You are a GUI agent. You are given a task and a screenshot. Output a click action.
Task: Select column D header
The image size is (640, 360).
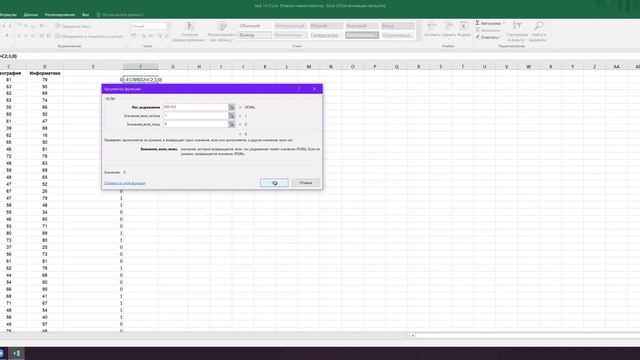(44, 67)
